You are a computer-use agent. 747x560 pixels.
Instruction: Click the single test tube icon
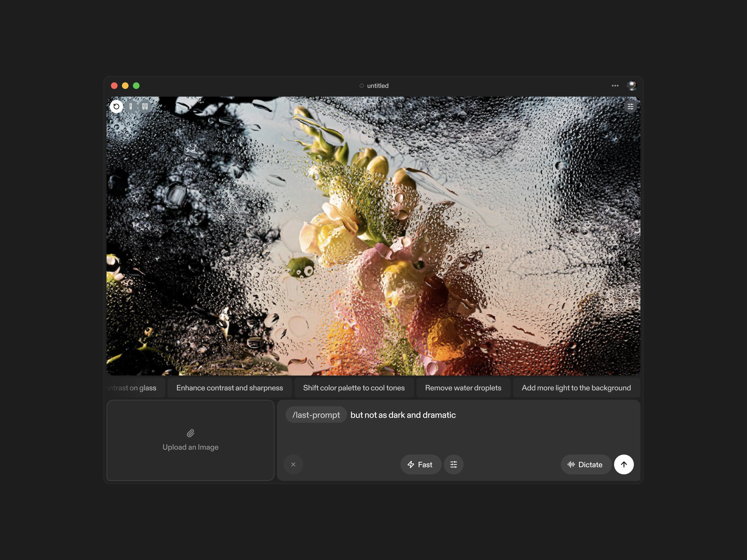pos(131,107)
